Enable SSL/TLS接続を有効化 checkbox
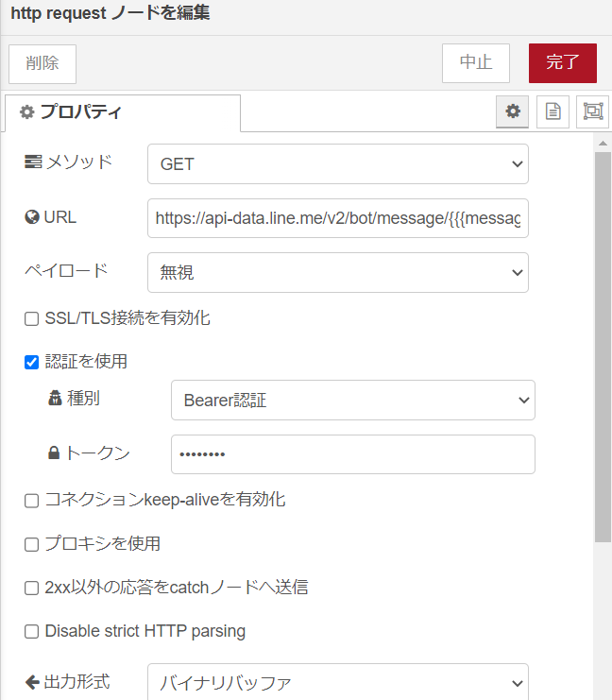The width and height of the screenshot is (612, 700). [31, 318]
